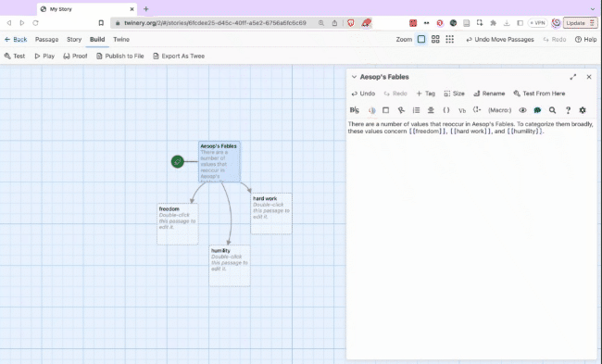602x364 pixels.
Task: Collapse the Aesop's Fables passage panel
Action: [354, 77]
